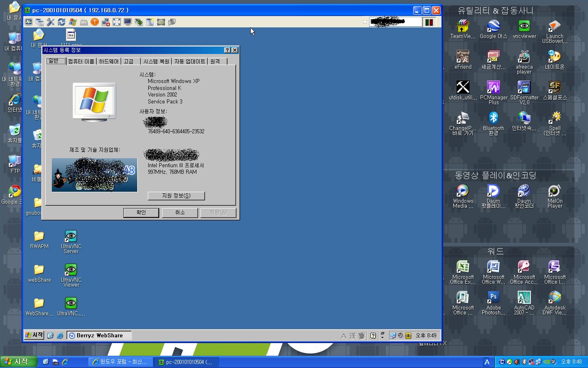Open the Bluetooth 환경 shortcut
Screen dimensions: 588x368
[493, 123]
